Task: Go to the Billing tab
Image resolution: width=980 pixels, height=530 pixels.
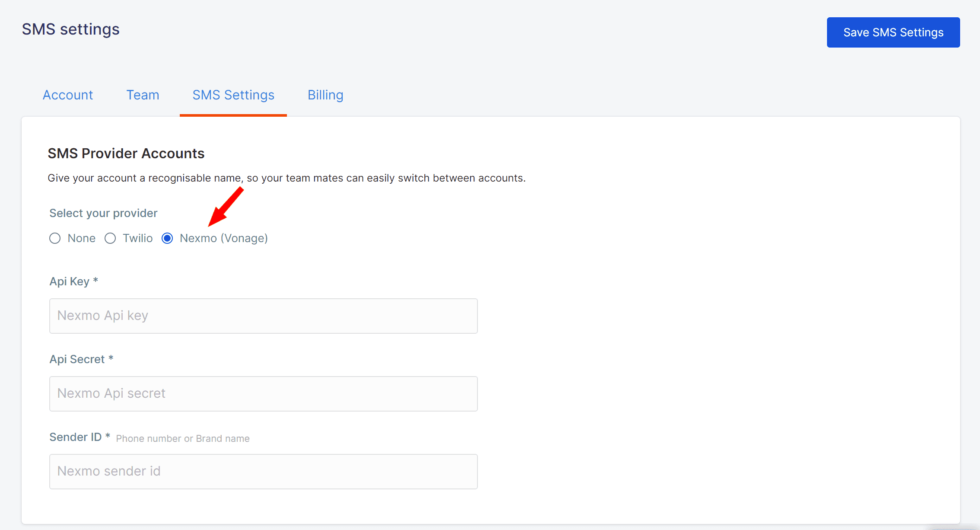Action: tap(325, 95)
